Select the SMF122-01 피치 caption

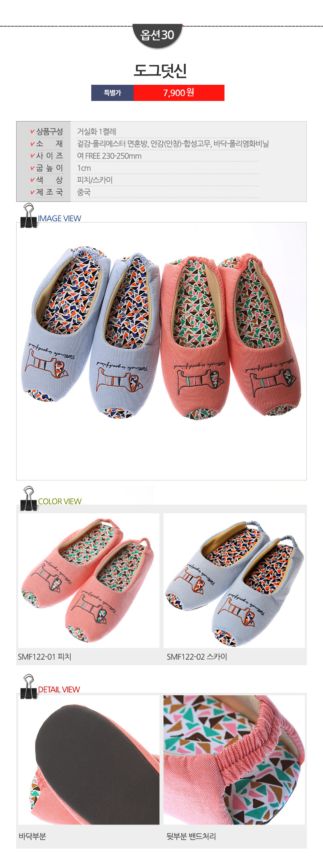point(44,657)
